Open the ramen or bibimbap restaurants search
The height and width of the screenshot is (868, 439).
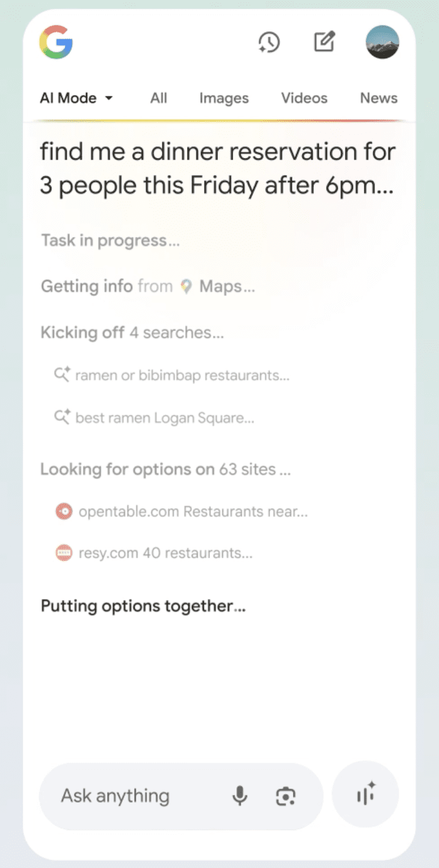pyautogui.click(x=172, y=376)
